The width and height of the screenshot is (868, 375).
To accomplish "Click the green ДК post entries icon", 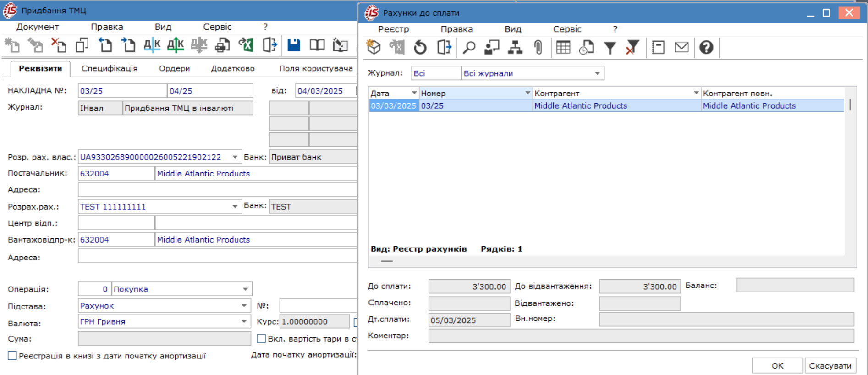I will click(176, 45).
